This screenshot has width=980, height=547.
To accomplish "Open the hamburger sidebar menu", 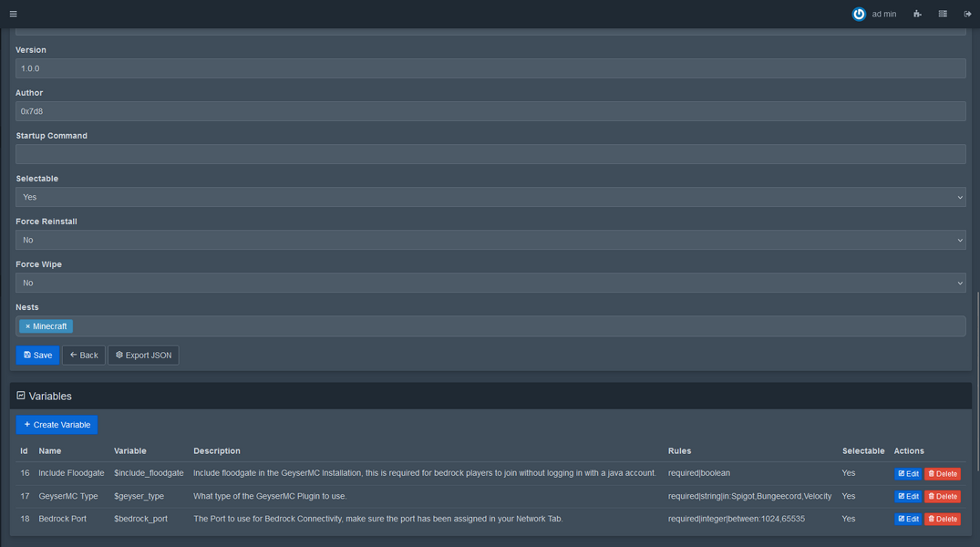I will pos(13,14).
